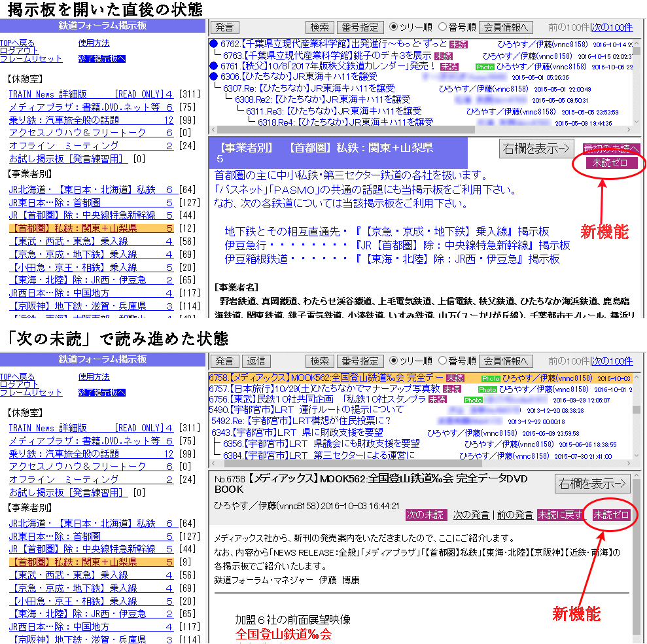
Task: Go to 前の発言 message link
Action: click(x=515, y=515)
